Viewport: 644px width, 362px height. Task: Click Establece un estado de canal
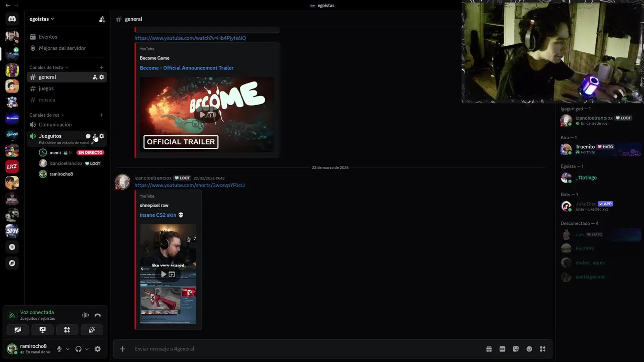tap(64, 143)
